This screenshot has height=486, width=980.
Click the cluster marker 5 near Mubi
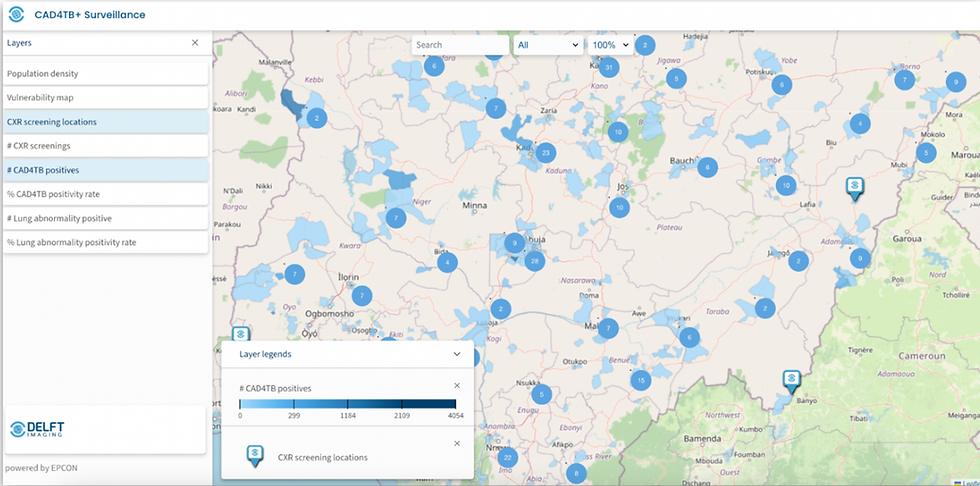(926, 153)
